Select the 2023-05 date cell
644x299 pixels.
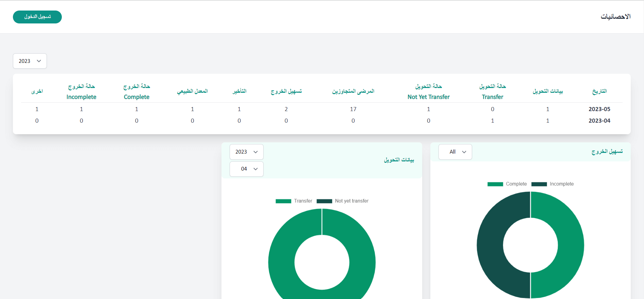pos(600,109)
